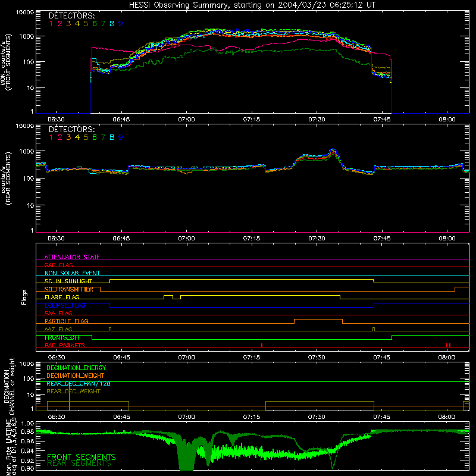
Task: Click the vertical Flags axis label
Action: (x=24, y=297)
